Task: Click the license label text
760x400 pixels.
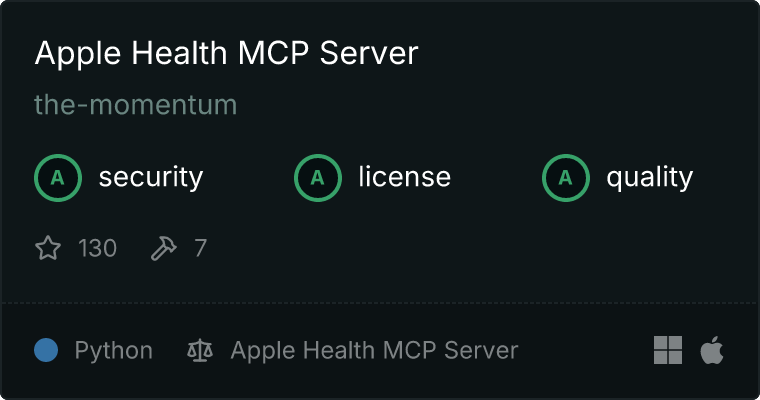Action: click(x=405, y=177)
